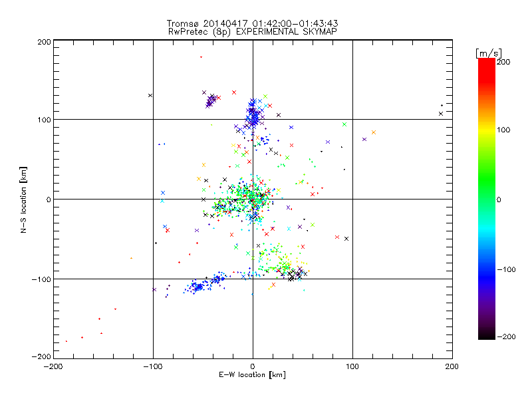Viewport: 532px width, 399px height.
Task: Click the colorbar tick label '-200'
Action: [x=506, y=336]
